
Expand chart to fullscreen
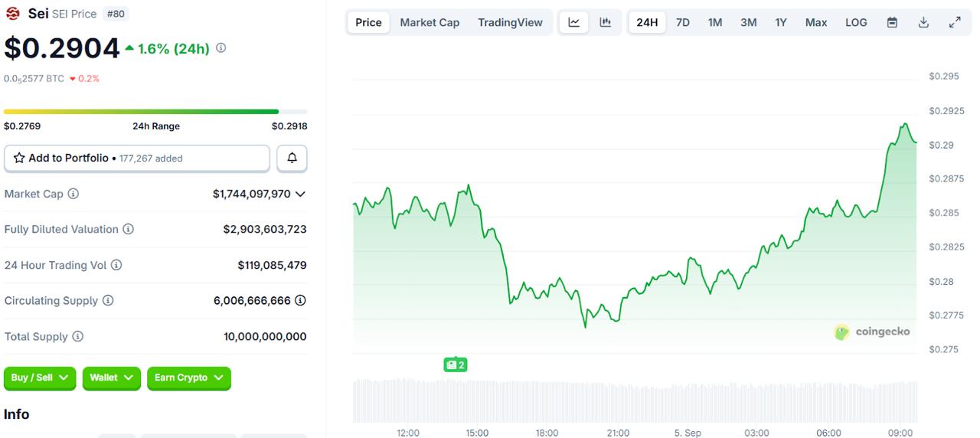[x=955, y=22]
